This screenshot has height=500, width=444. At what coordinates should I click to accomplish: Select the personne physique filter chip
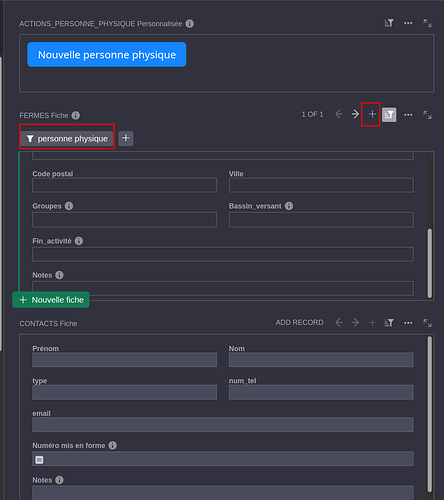pyautogui.click(x=67, y=139)
